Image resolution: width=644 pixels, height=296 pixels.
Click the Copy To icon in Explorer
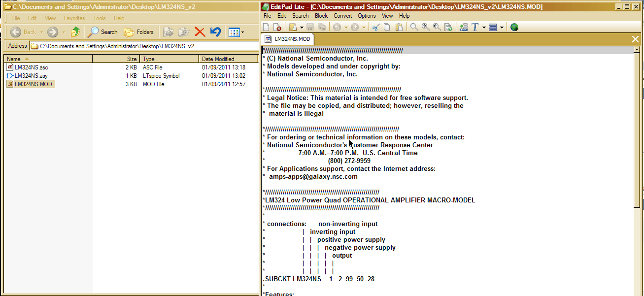[183, 32]
